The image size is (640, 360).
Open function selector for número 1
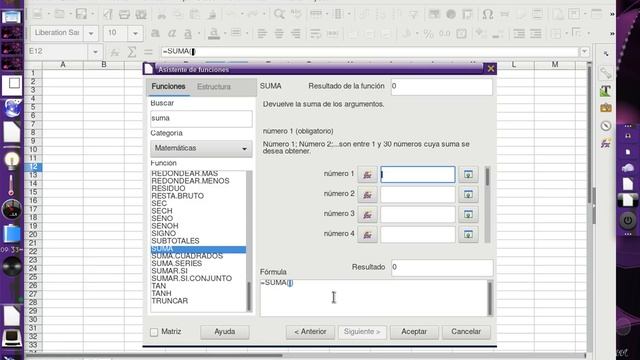[x=367, y=175]
